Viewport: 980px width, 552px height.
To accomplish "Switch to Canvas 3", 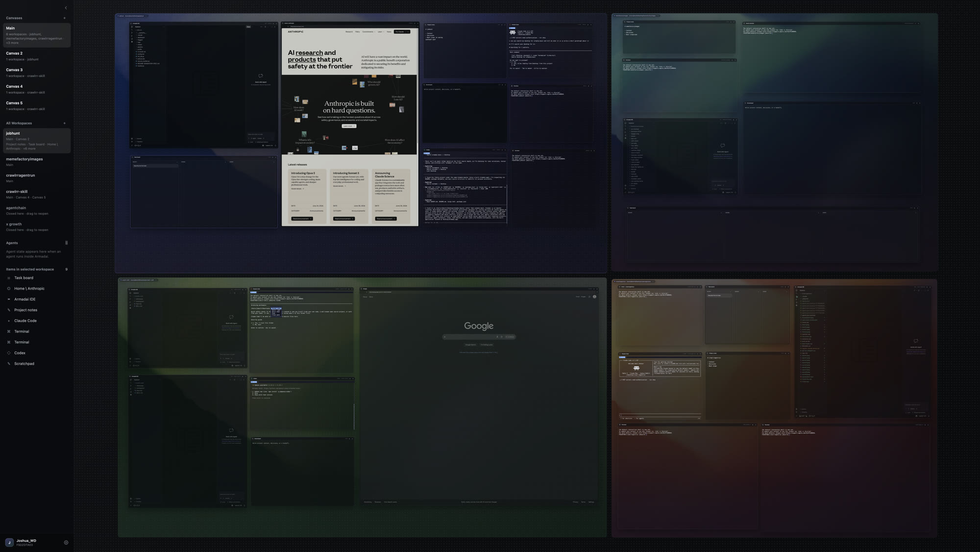I will coord(37,73).
